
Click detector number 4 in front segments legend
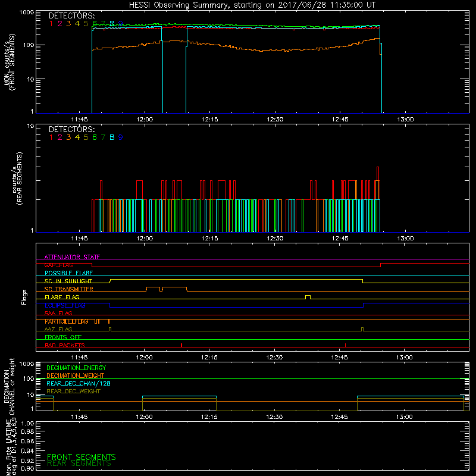pyautogui.click(x=77, y=24)
